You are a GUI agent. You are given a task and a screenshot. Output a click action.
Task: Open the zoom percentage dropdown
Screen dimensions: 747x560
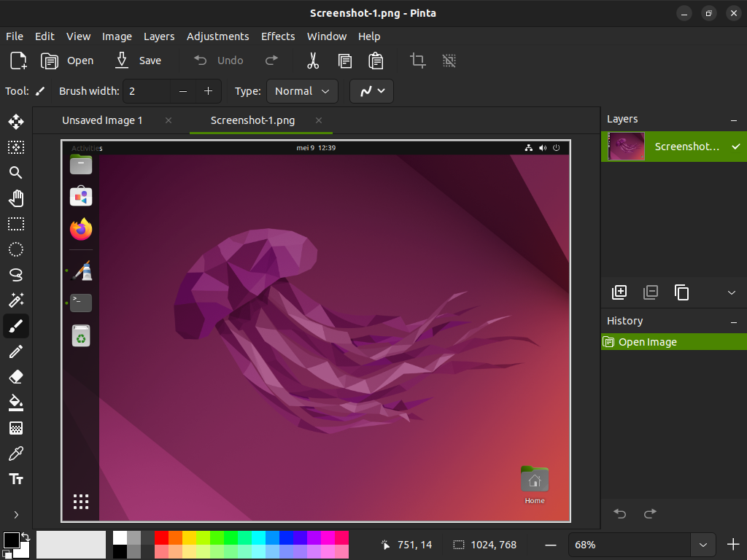tap(703, 545)
